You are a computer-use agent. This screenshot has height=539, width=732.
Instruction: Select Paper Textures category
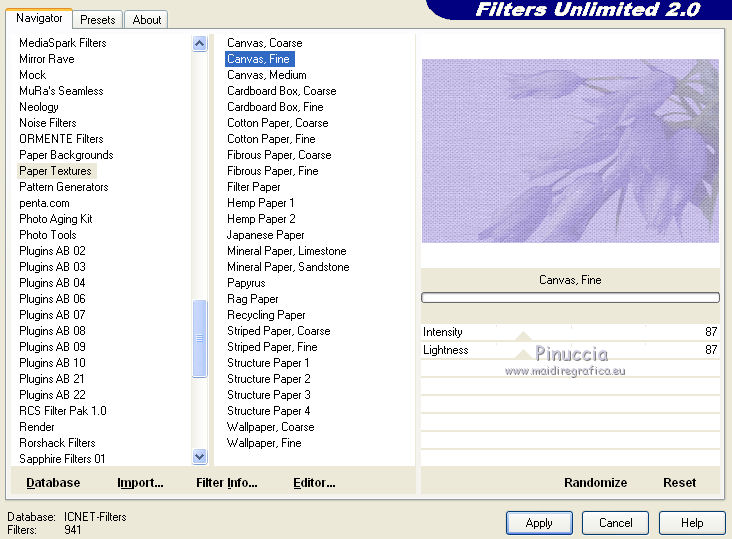(55, 171)
